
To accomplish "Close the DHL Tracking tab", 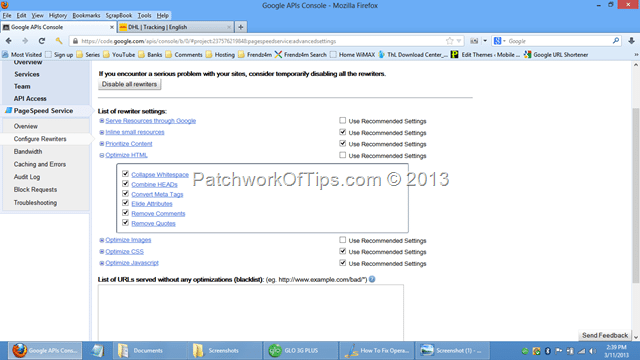I will 229,27.
